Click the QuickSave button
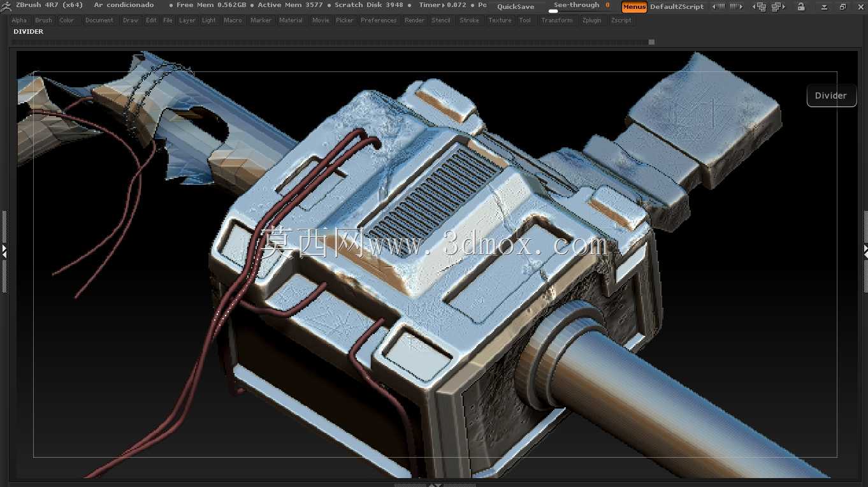This screenshot has height=487, width=868. click(516, 7)
